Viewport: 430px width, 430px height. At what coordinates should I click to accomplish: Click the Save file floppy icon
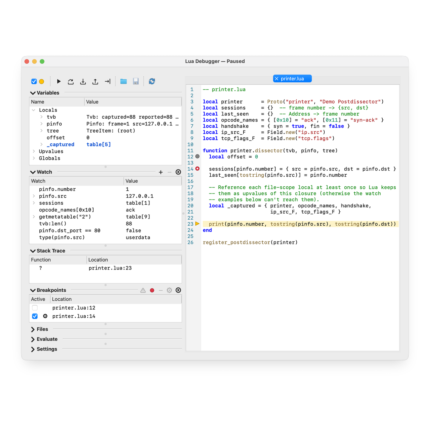pyautogui.click(x=136, y=81)
